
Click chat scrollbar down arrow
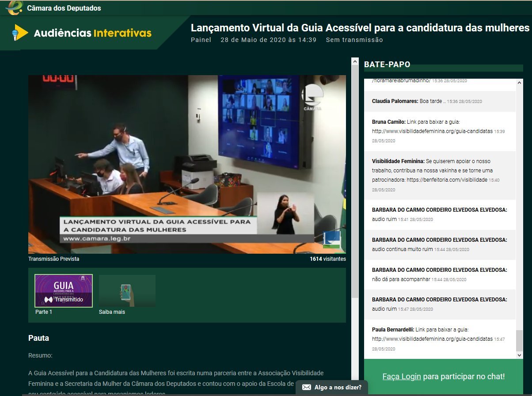(x=519, y=355)
